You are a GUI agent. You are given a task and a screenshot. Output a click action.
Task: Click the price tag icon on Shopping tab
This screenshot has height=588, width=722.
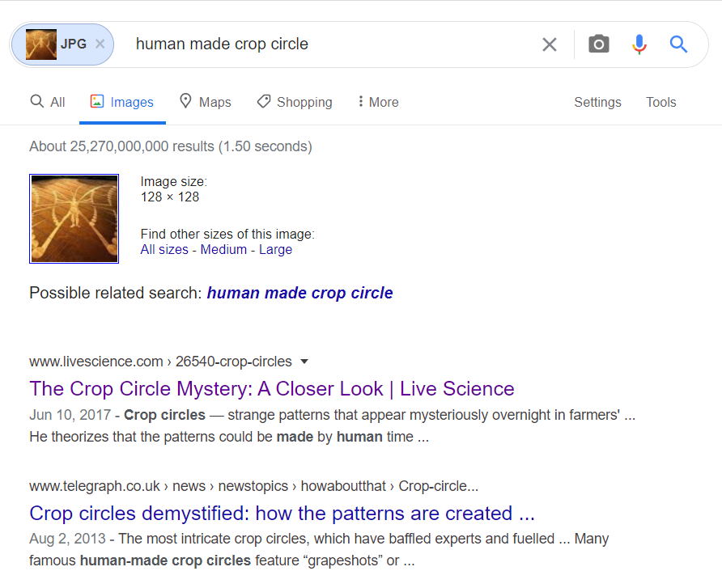tap(264, 101)
